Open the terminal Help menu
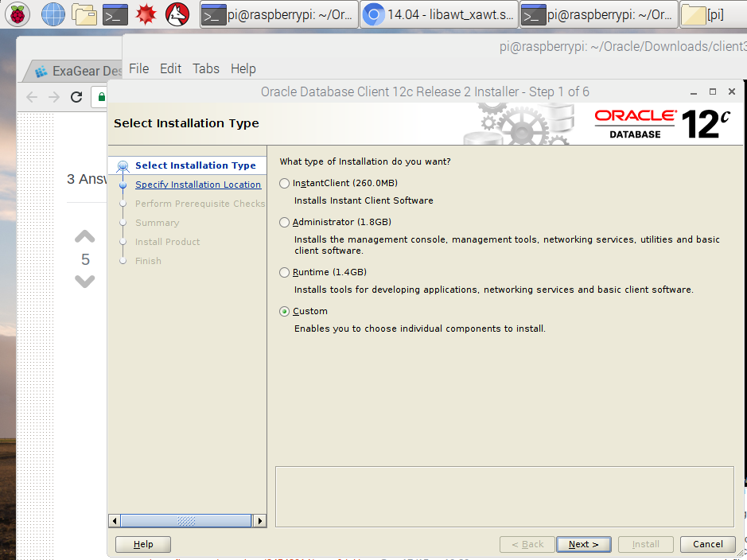Screen dimensions: 747x560 [x=243, y=68]
